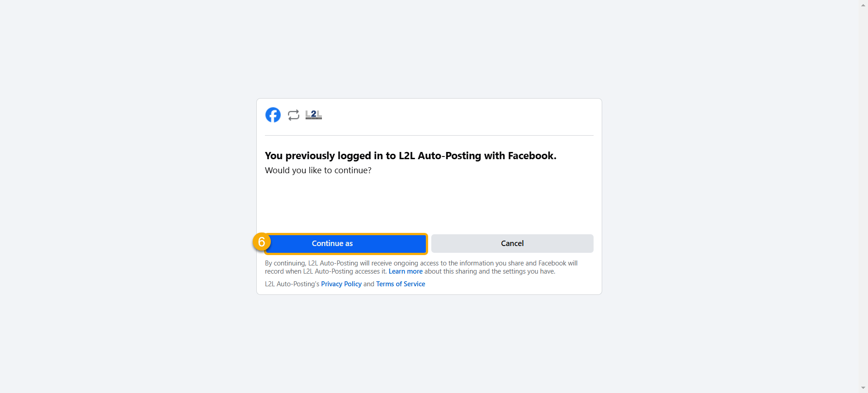Click Cancel to decline continuing

(x=512, y=243)
